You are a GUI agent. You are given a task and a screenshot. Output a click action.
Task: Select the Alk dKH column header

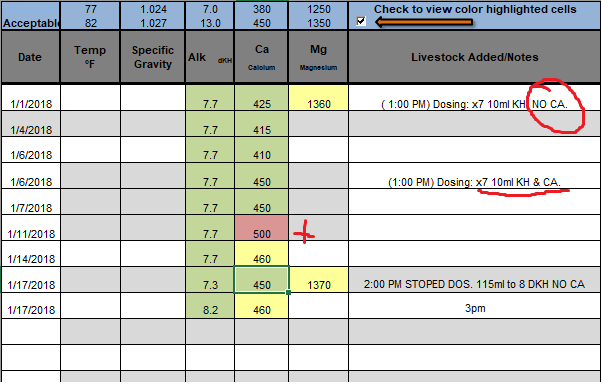click(210, 57)
